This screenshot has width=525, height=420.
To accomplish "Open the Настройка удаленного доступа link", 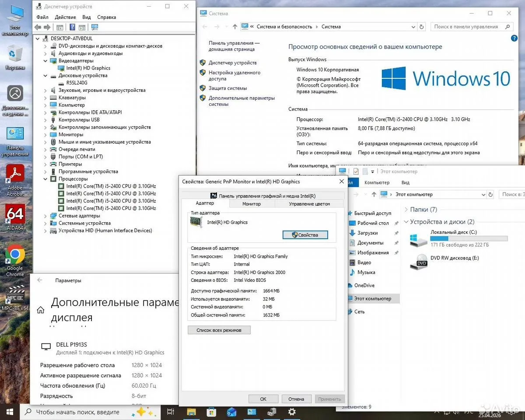I will pyautogui.click(x=234, y=76).
